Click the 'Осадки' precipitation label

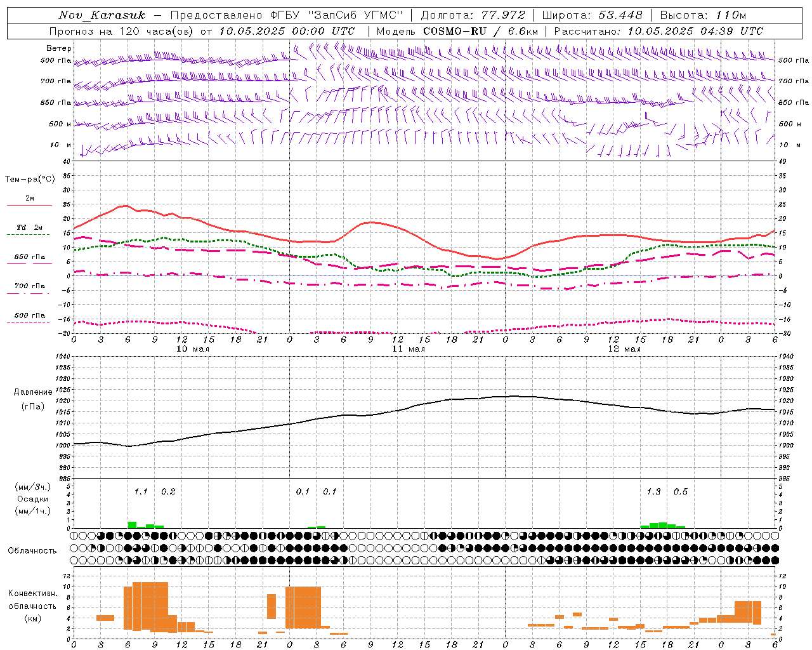33,499
